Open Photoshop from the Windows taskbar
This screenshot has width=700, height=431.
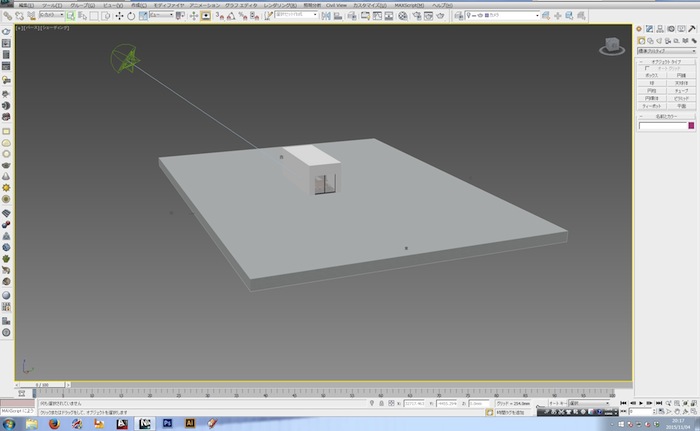coord(167,423)
